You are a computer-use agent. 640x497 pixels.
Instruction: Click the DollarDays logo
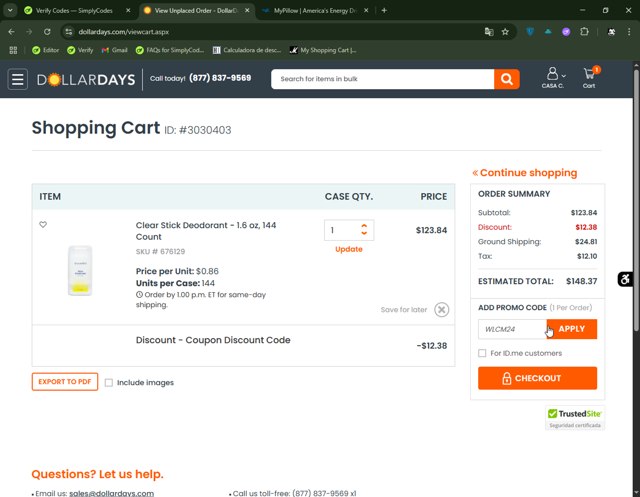(86, 80)
